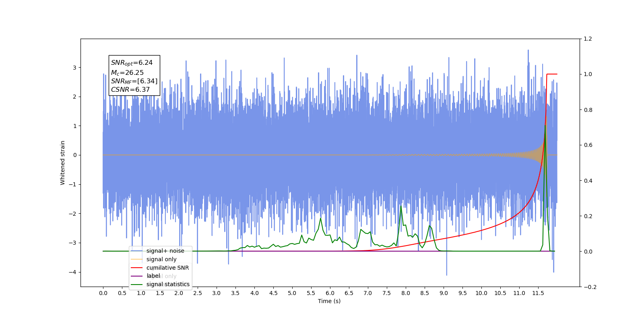Screen dimensions: 644x322
Task: Click the 'Whitened strain' y-axis label
Action: [x=62, y=163]
